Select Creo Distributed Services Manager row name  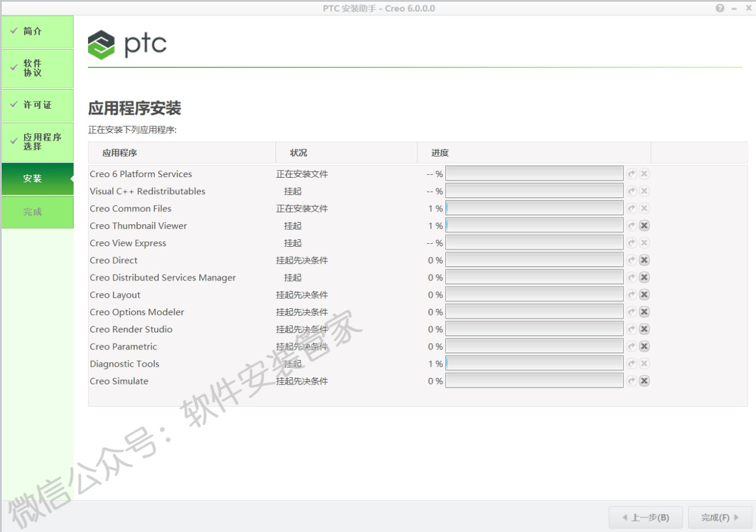[163, 278]
